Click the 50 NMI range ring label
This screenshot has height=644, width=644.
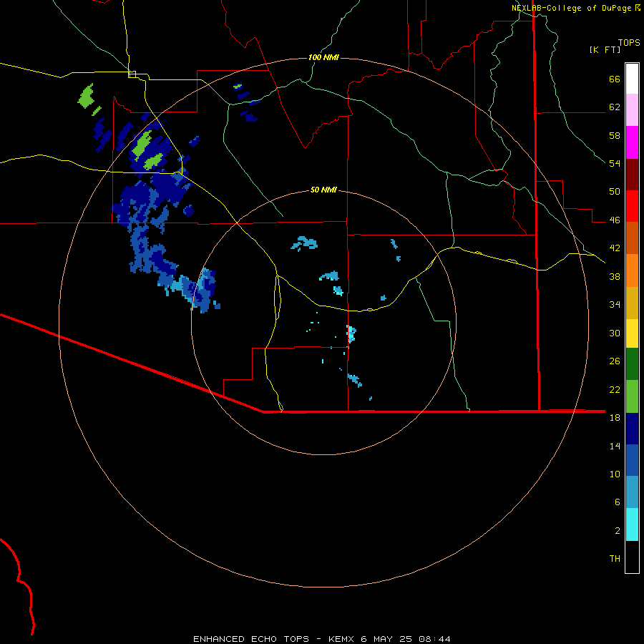pyautogui.click(x=323, y=190)
